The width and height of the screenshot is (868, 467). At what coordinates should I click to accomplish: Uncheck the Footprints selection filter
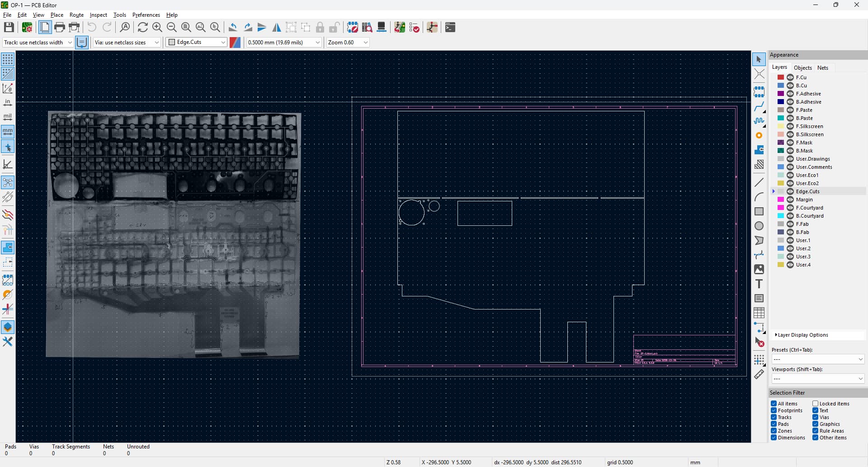(x=774, y=411)
